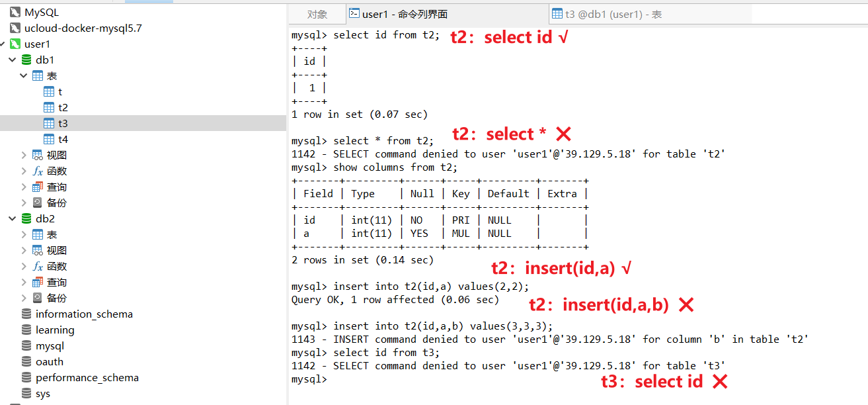Click the db2 database icon
This screenshot has width=868, height=405.
pyautogui.click(x=26, y=218)
